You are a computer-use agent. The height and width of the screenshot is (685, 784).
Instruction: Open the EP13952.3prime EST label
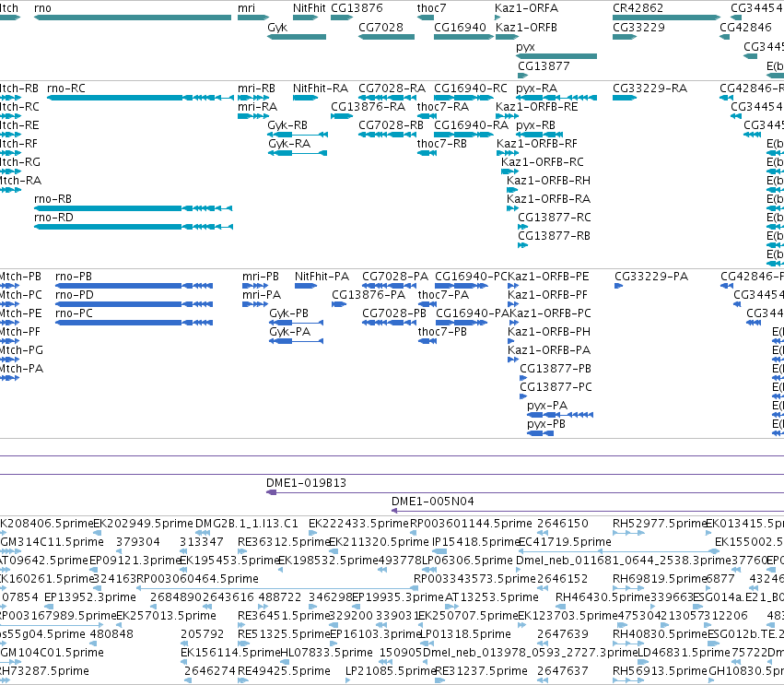click(x=90, y=597)
